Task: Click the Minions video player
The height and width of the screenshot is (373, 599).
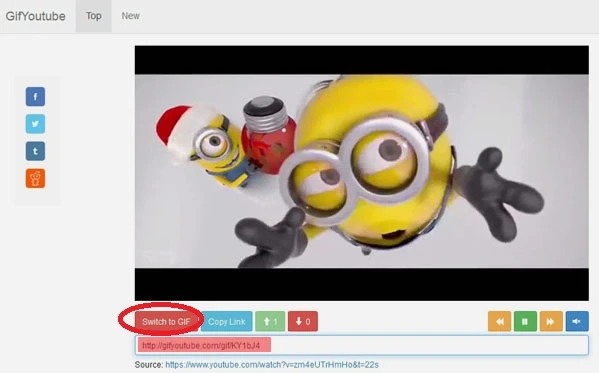Action: [x=361, y=173]
